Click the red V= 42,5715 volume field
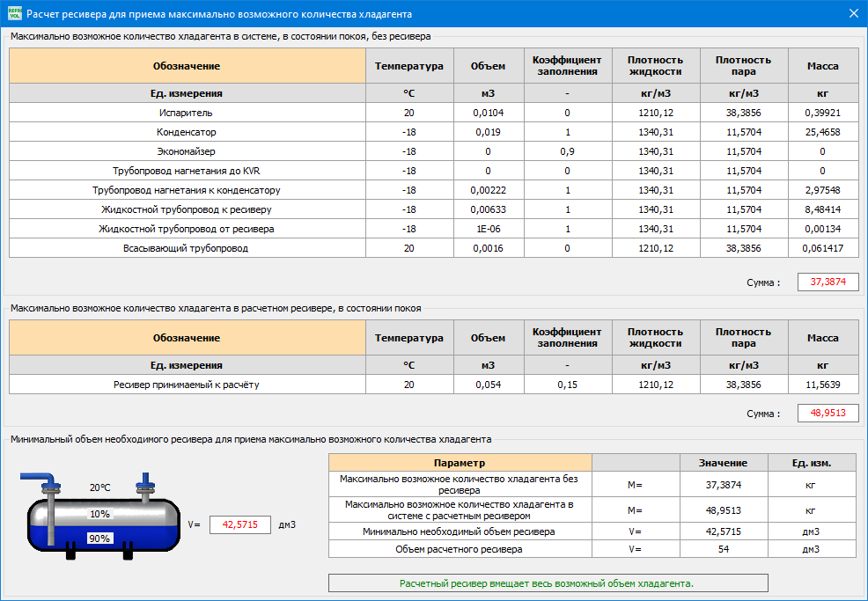 (239, 524)
